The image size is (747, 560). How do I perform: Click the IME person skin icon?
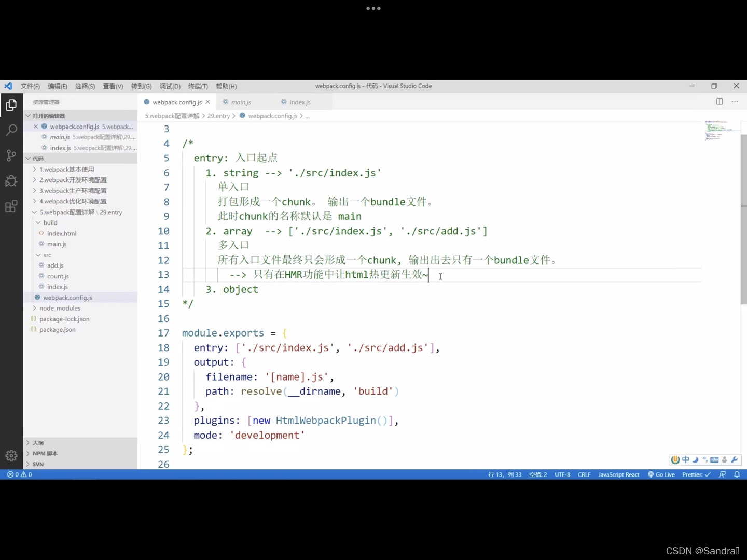724,459
